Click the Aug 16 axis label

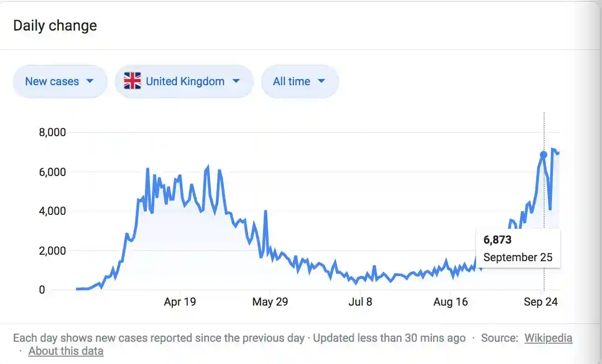coord(451,302)
